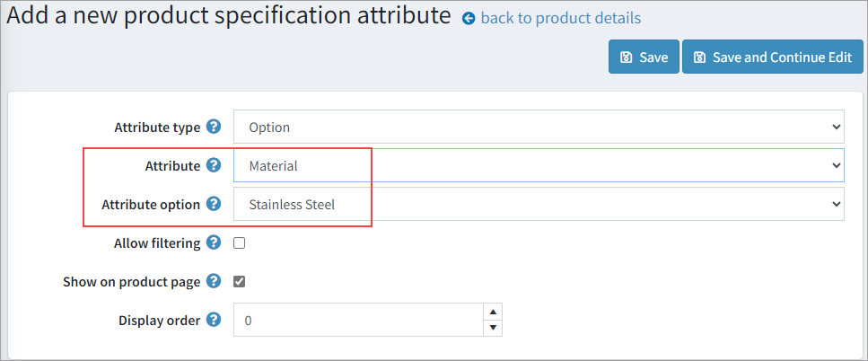The image size is (868, 361).
Task: Increase Display order with up arrow
Action: (x=492, y=312)
